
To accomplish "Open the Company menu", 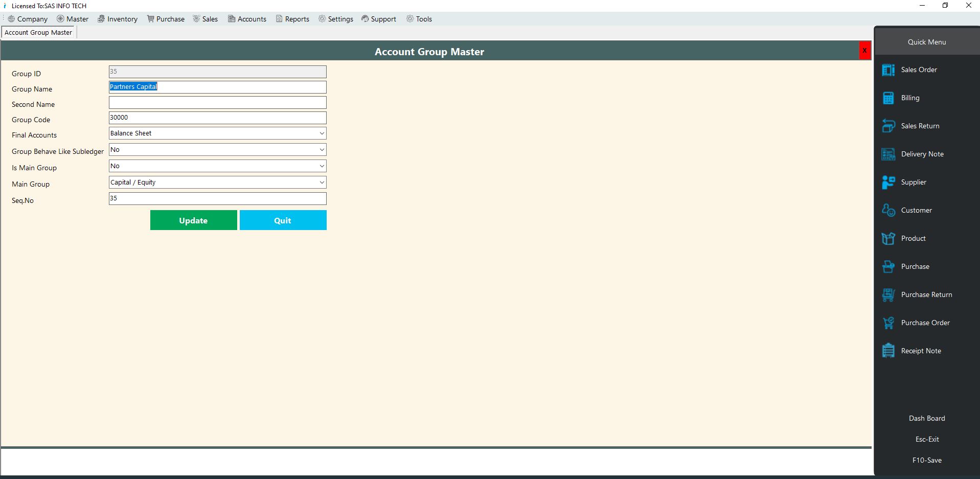I will click(28, 19).
